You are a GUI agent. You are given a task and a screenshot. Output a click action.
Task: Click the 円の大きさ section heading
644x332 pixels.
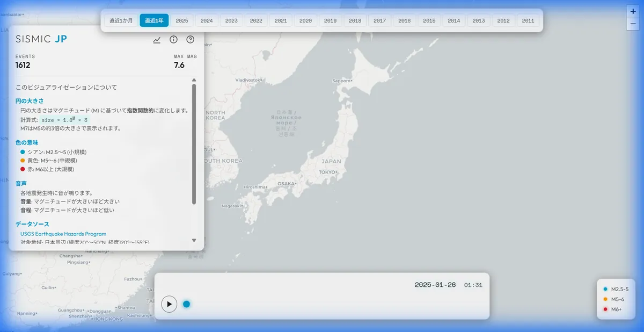tap(30, 100)
